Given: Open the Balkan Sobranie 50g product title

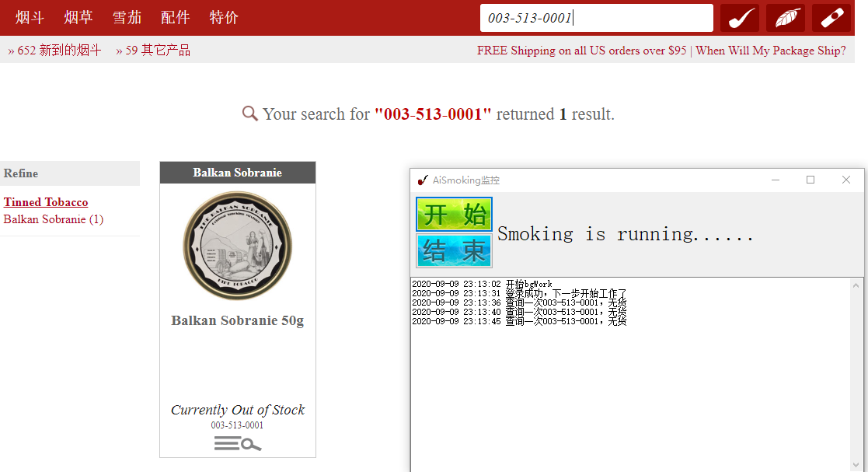Looking at the screenshot, I should 238,320.
